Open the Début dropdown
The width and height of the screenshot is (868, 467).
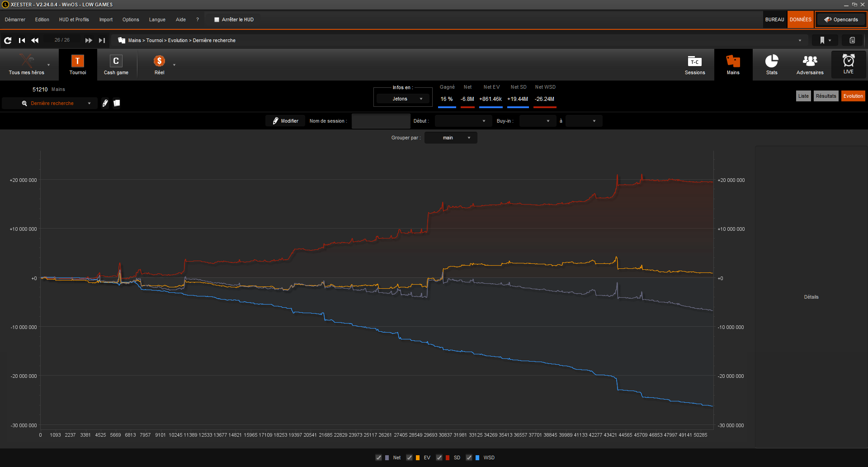pyautogui.click(x=462, y=121)
